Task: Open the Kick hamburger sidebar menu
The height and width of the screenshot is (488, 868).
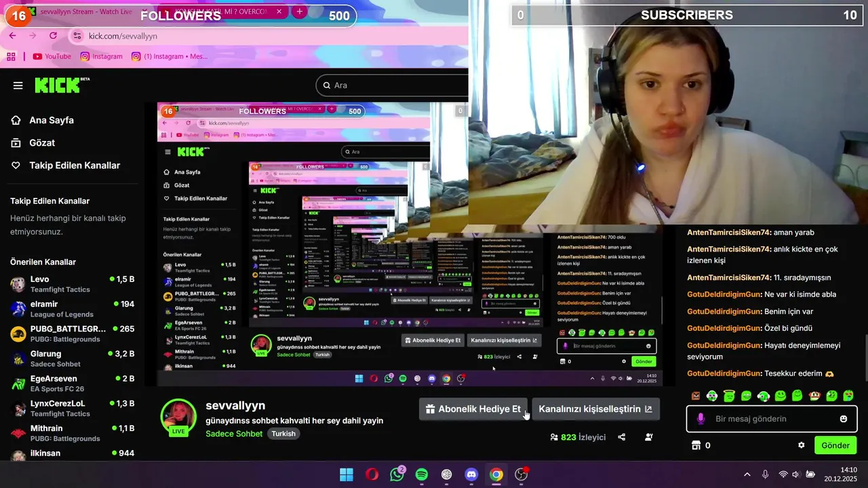Action: tap(18, 85)
